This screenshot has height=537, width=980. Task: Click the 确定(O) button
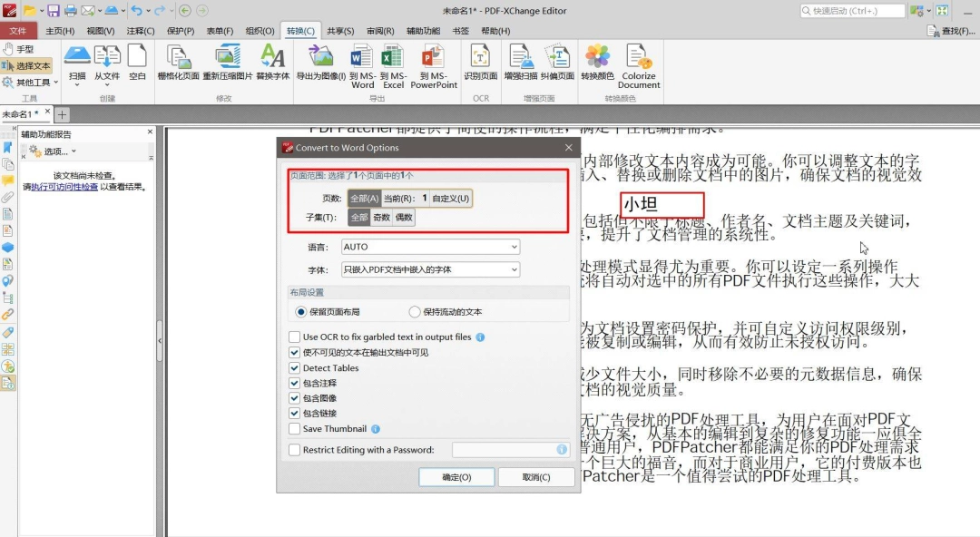(x=456, y=477)
